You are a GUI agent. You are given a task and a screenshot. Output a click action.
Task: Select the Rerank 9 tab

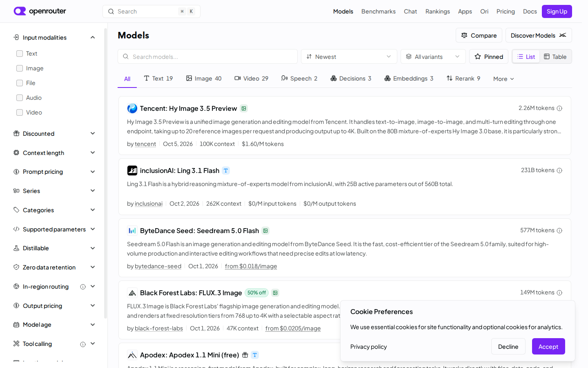click(463, 79)
